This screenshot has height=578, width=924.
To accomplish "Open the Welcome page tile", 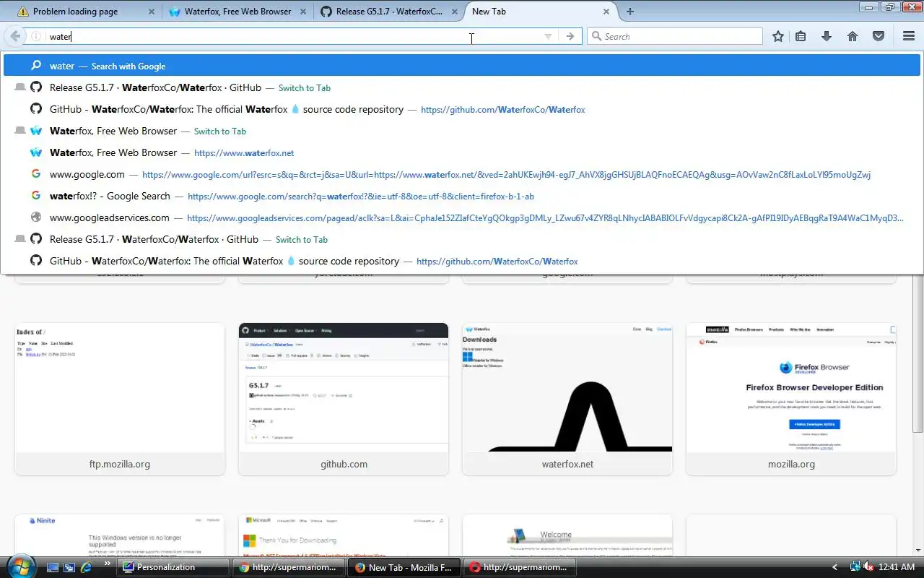I will click(x=567, y=535).
